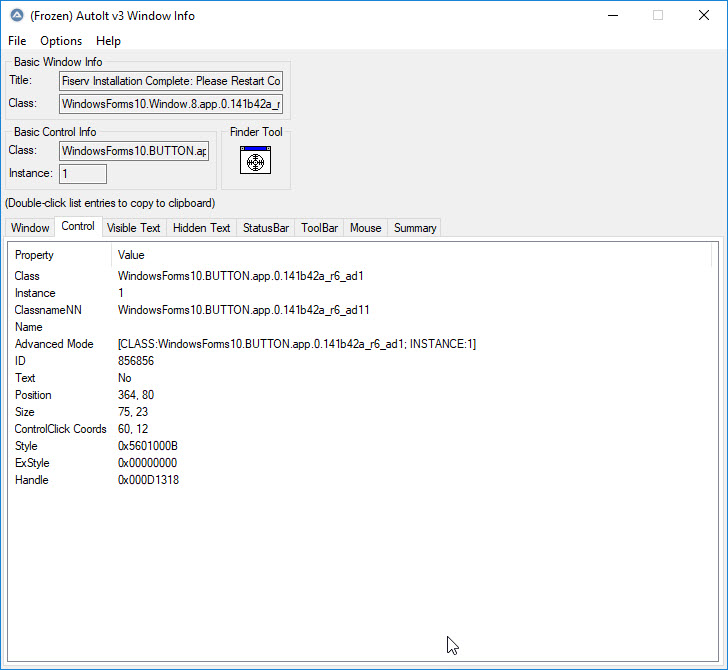Switch to the Summary tab
728x670 pixels.
coord(414,228)
